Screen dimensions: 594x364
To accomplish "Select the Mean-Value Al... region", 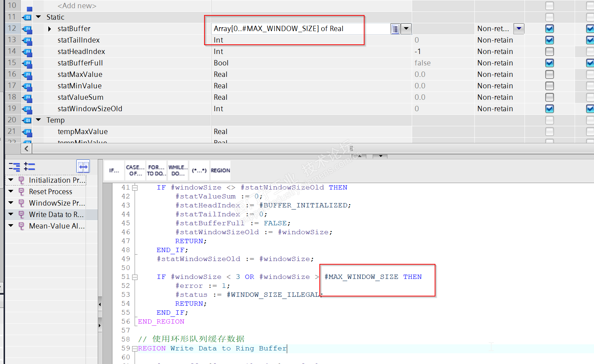I will [x=57, y=226].
